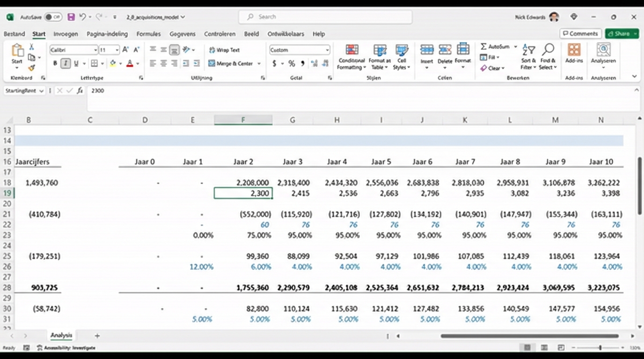Open Sort & Filter options
The width and height of the screenshot is (644, 359).
(528, 56)
